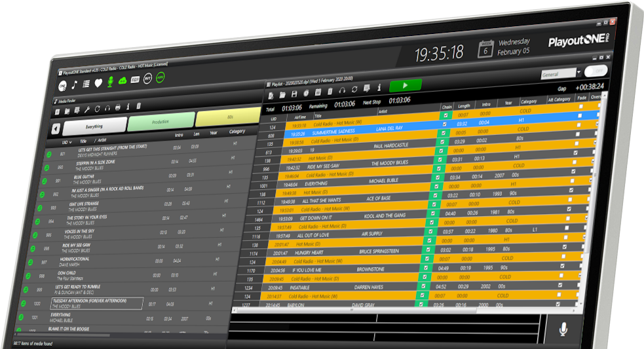Click the info icon in Media Finder toolbar
Viewport: 644px width, 349px height.
pyautogui.click(x=128, y=107)
